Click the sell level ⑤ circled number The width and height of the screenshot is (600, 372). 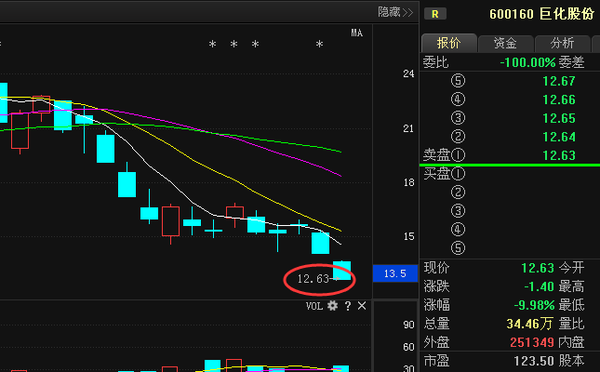pos(458,81)
